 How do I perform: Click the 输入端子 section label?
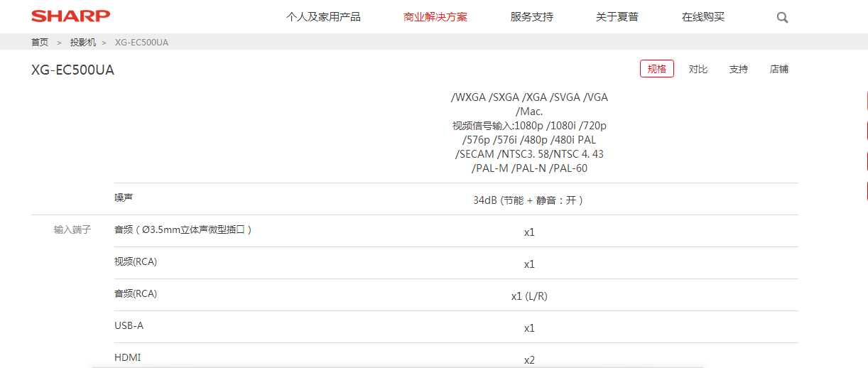tap(72, 230)
